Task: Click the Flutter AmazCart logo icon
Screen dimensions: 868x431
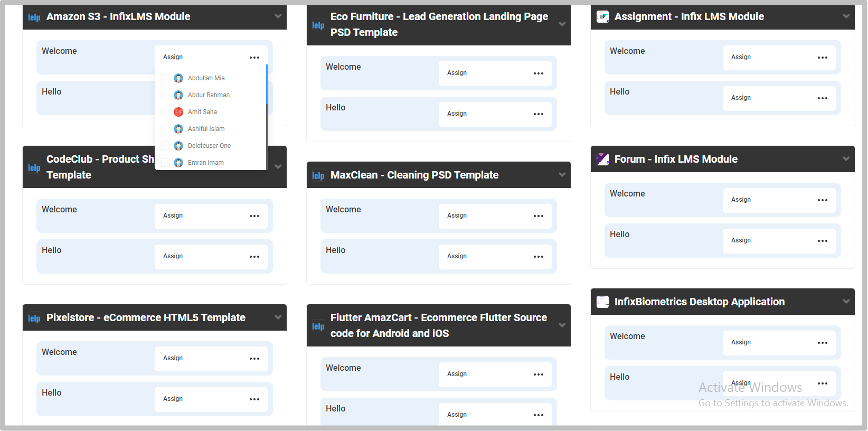Action: coord(318,326)
